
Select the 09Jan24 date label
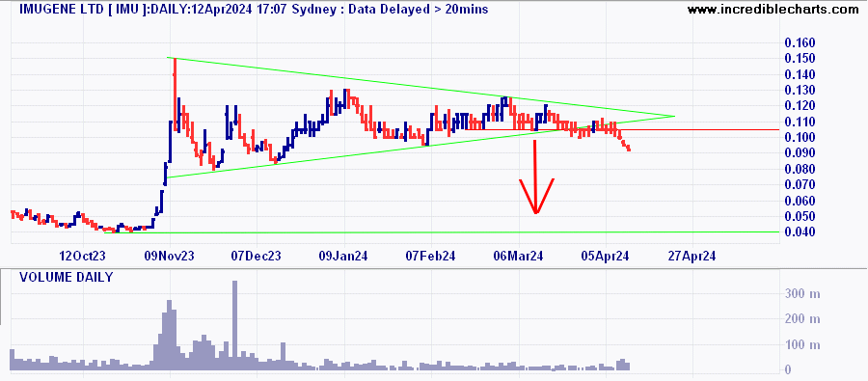click(345, 257)
